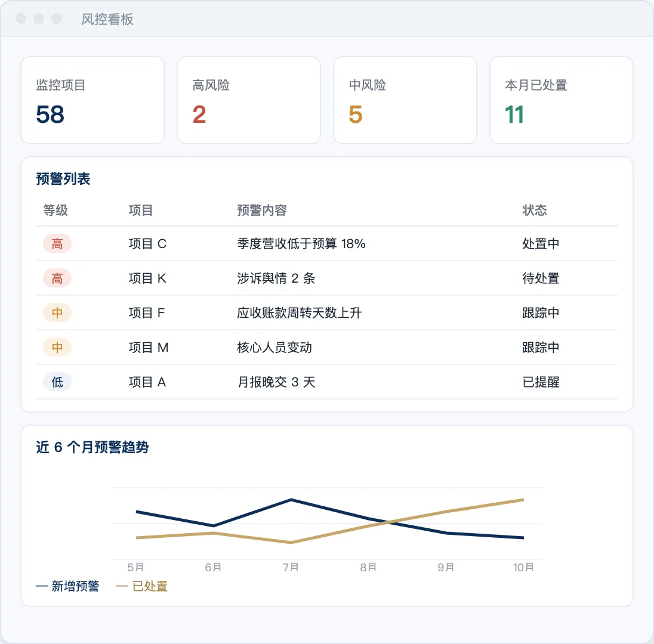Toggle the 已处置 legend entry
Image resolution: width=654 pixels, height=644 pixels.
142,586
